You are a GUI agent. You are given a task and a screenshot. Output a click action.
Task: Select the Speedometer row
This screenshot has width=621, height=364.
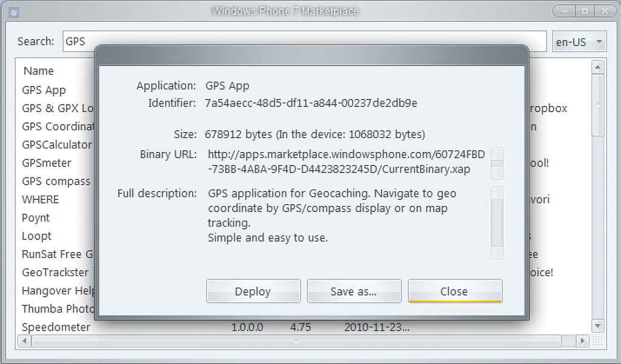click(x=56, y=327)
